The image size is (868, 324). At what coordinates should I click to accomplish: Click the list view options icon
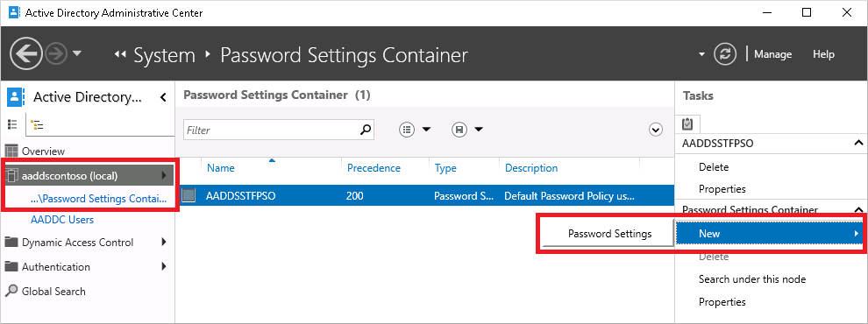coord(407,130)
